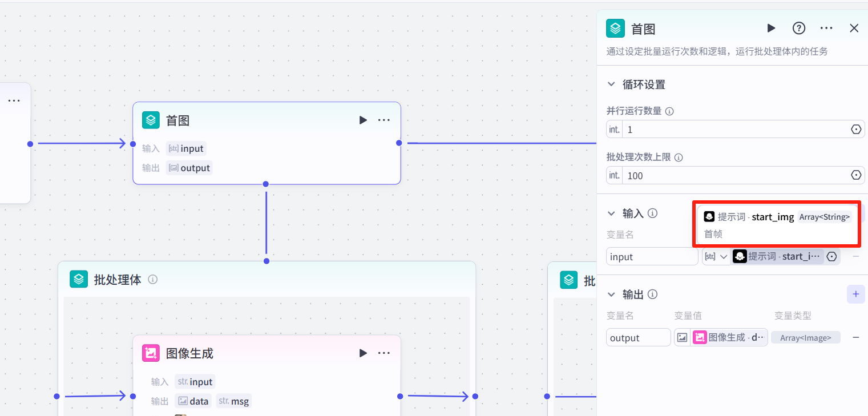Show info tooltip beside 批处理体 title
This screenshot has width=868, height=416.
click(152, 280)
